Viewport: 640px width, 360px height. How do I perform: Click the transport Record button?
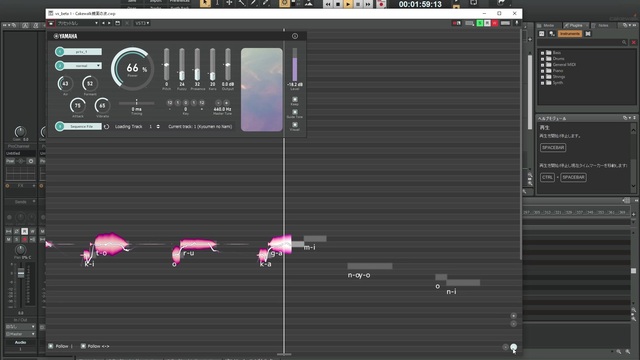click(x=381, y=4)
